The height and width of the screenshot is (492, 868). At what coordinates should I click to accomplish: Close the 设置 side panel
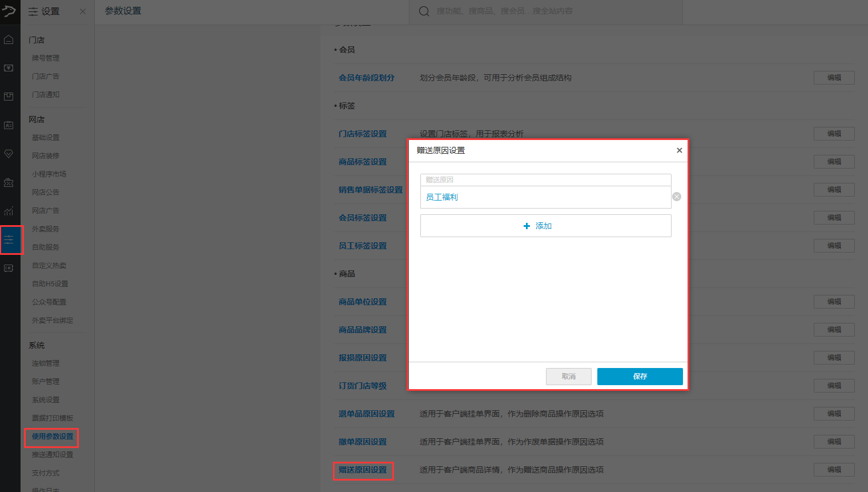point(83,11)
